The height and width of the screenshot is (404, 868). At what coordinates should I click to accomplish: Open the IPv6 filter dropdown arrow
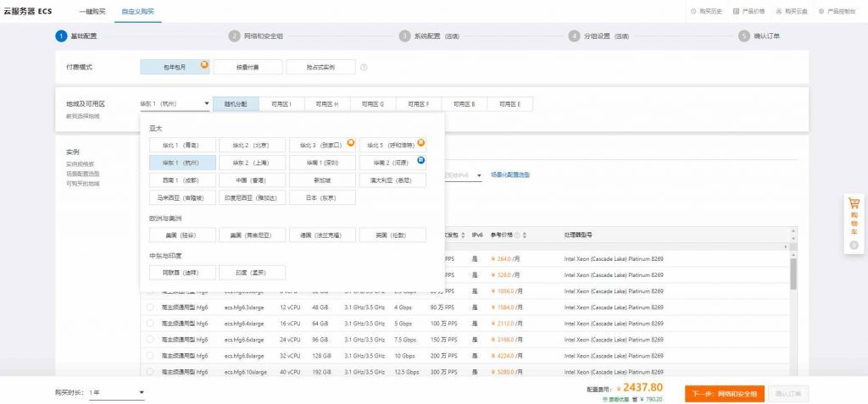click(479, 175)
